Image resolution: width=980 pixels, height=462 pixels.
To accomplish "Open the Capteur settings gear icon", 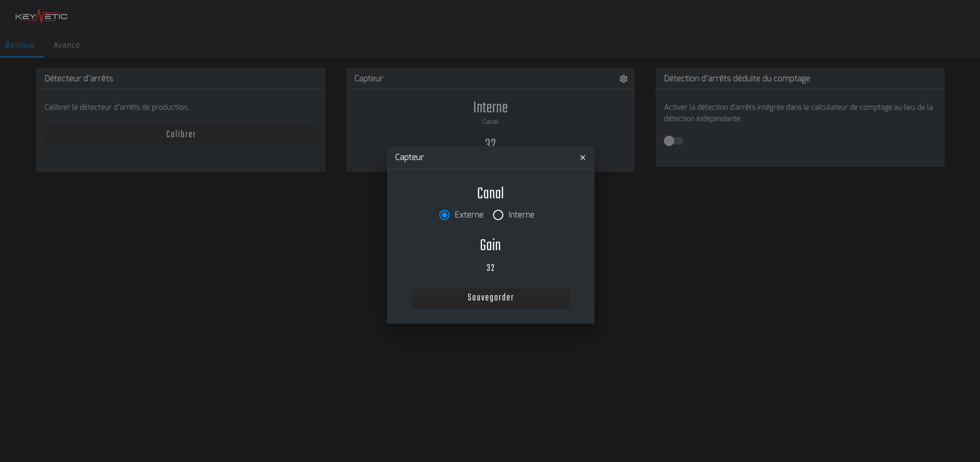I will click(x=623, y=79).
